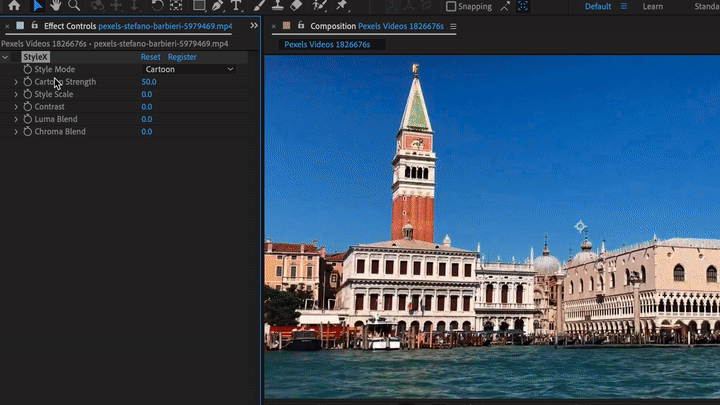Image resolution: width=720 pixels, height=405 pixels.
Task: Switch to the Learn workspace
Action: [x=652, y=6]
